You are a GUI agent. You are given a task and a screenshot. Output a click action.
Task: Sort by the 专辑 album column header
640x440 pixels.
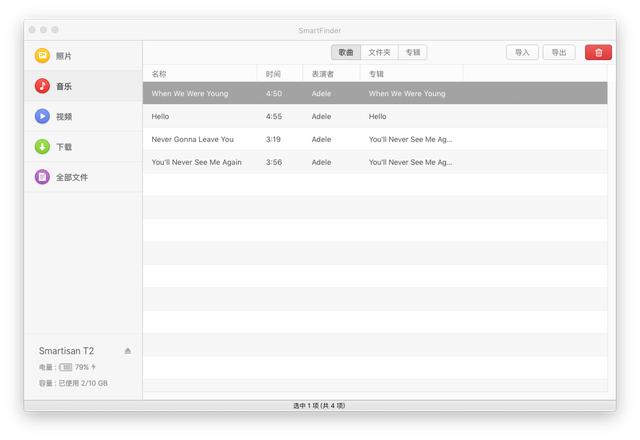(x=412, y=74)
